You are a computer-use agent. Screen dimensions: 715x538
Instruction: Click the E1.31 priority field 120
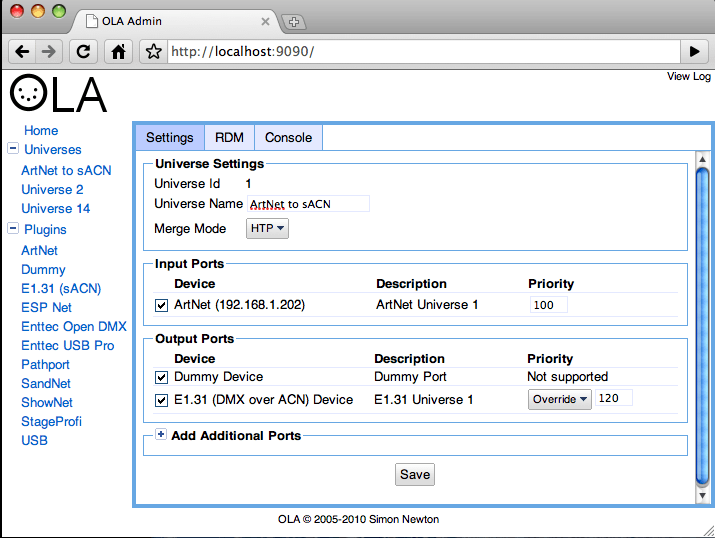pos(614,398)
